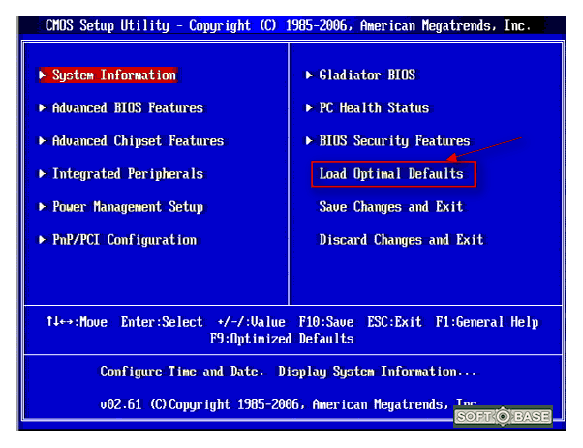This screenshot has height=448, width=583.
Task: Open BIOS Security Features
Action: pos(395,141)
